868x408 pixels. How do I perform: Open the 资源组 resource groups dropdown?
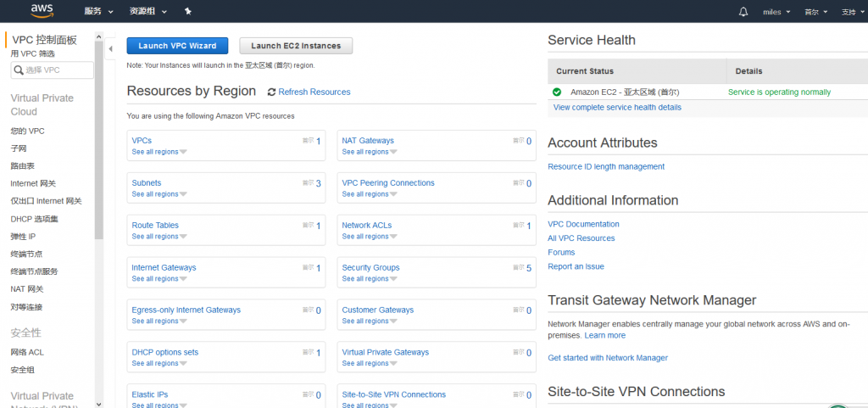pyautogui.click(x=147, y=12)
